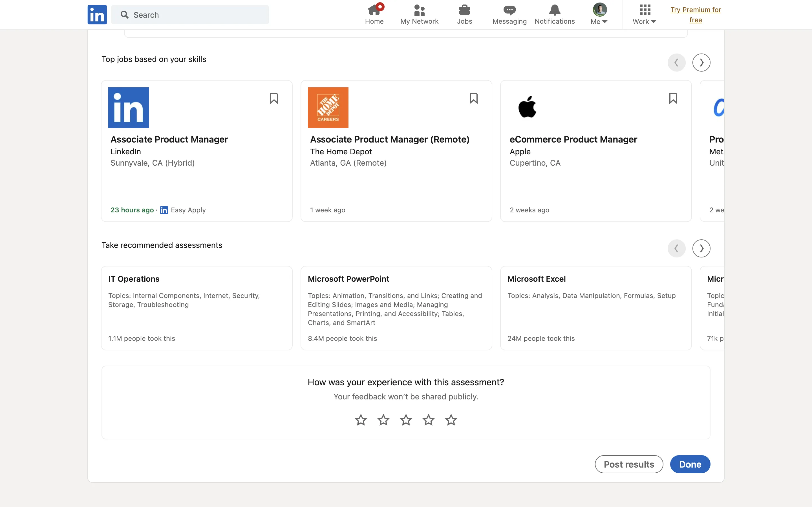Bookmark the Apple eCommerce Product Manager job
This screenshot has width=812, height=507.
point(673,98)
